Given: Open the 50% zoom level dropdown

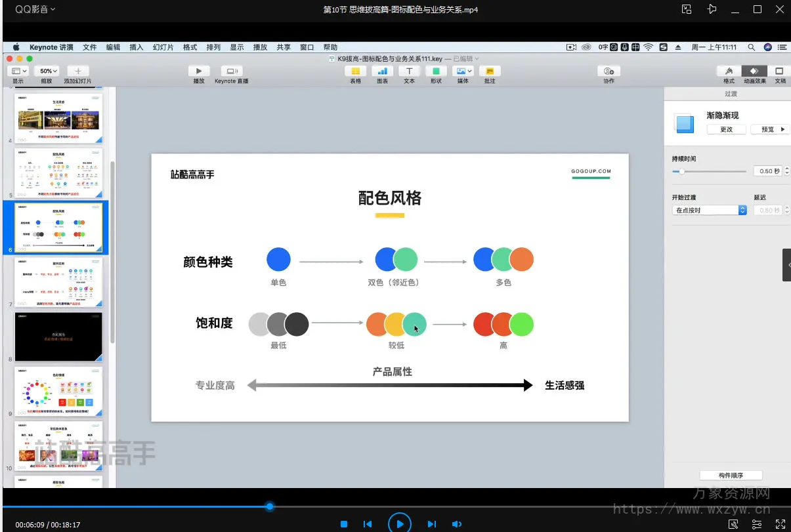Looking at the screenshot, I should [x=49, y=71].
